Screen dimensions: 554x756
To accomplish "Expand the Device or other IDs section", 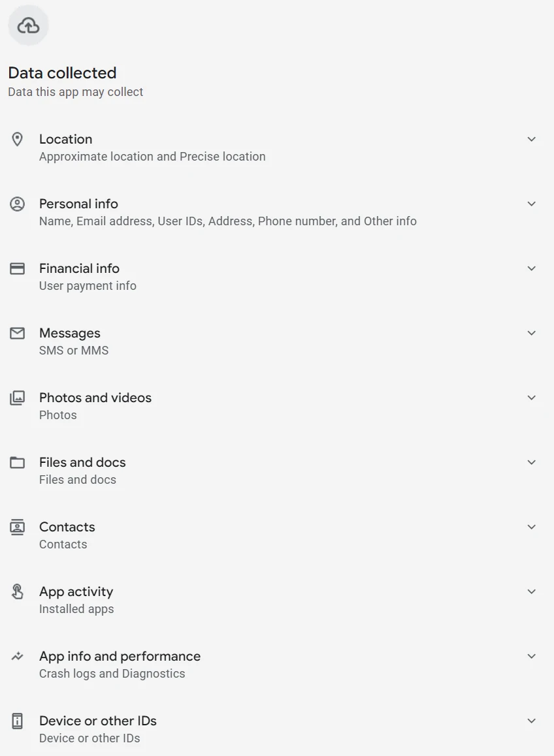I will click(531, 721).
